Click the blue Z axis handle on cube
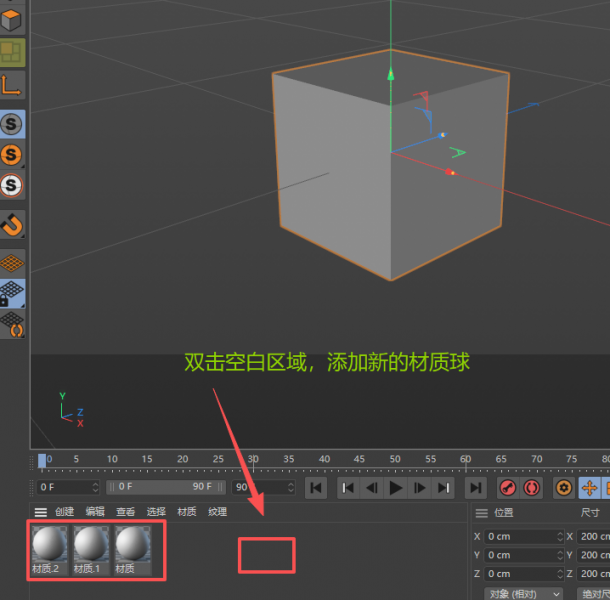Screen dimensions: 610x600 point(442,135)
